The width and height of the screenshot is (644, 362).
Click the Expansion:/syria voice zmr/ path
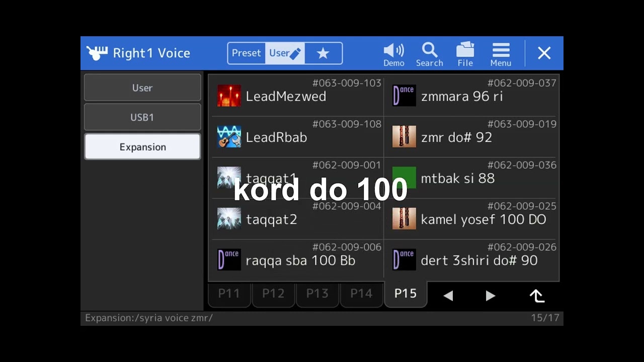click(149, 318)
